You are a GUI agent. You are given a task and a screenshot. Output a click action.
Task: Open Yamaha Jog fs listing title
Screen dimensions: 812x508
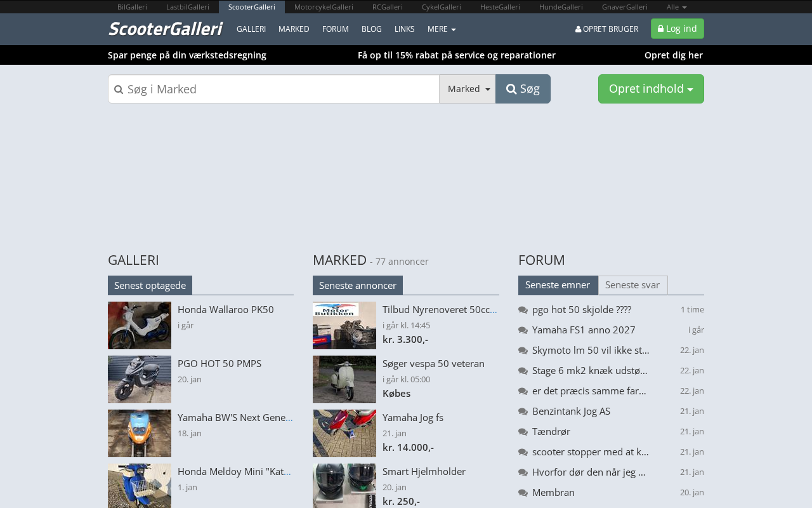[413, 418]
